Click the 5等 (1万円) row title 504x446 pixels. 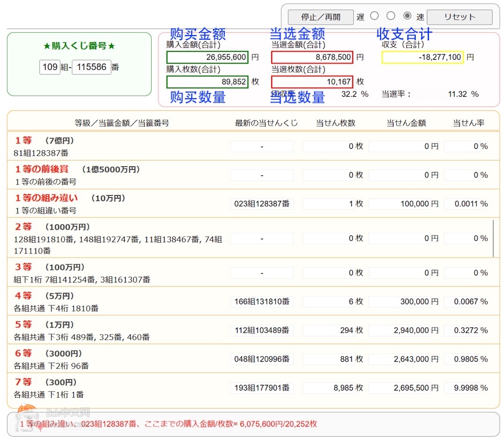[44, 325]
